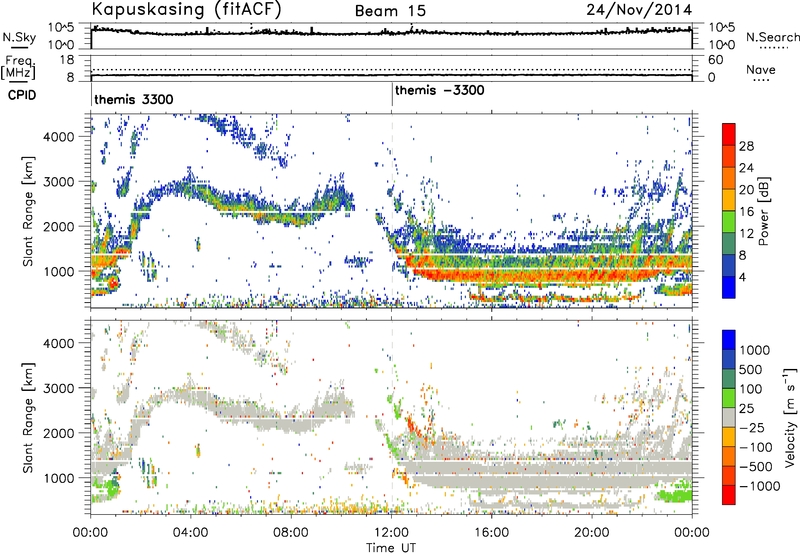Click the 'Kapuskasing (fitACF)' title text
800x554 pixels.
point(186,9)
